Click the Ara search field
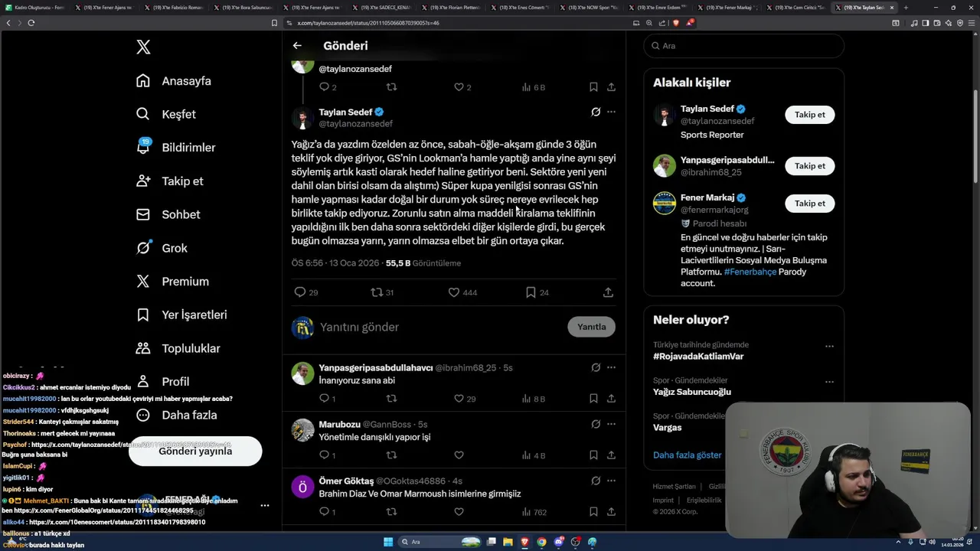The height and width of the screenshot is (551, 980). [743, 46]
